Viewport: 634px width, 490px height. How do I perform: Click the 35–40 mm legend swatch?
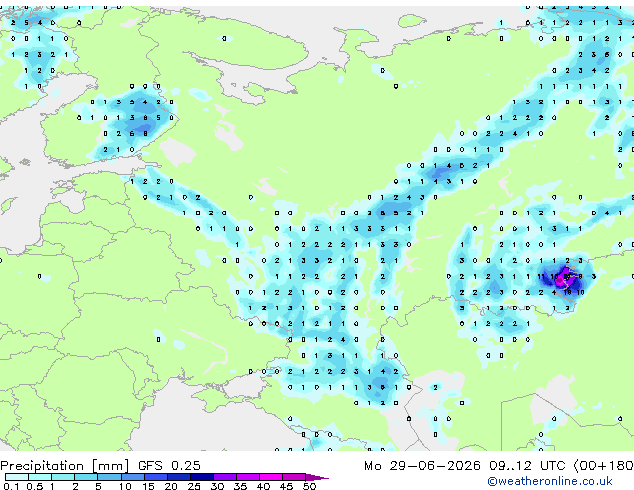(247, 477)
